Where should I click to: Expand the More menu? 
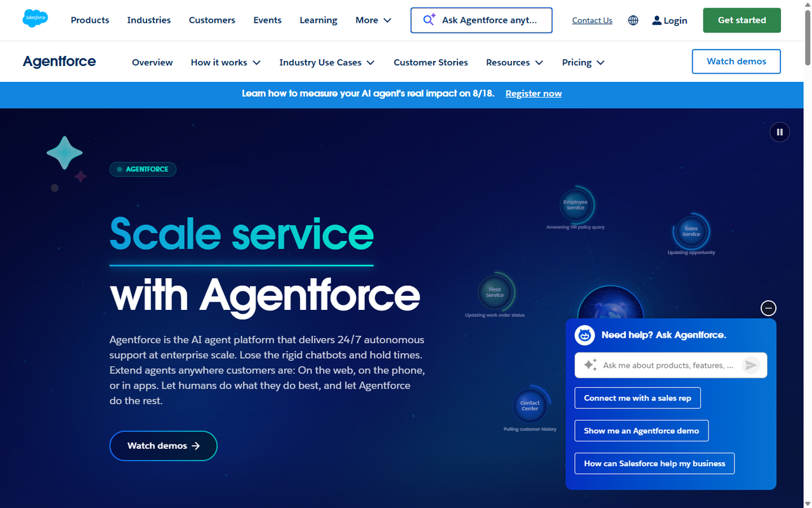[x=374, y=20]
